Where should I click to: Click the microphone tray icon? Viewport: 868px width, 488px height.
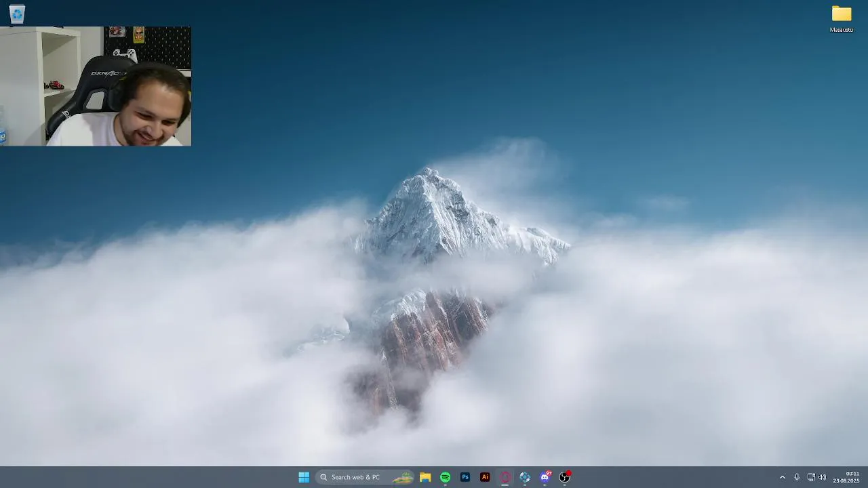pyautogui.click(x=797, y=477)
